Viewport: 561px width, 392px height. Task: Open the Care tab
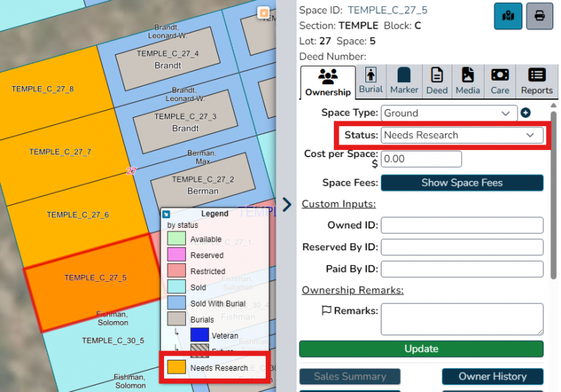pyautogui.click(x=500, y=81)
